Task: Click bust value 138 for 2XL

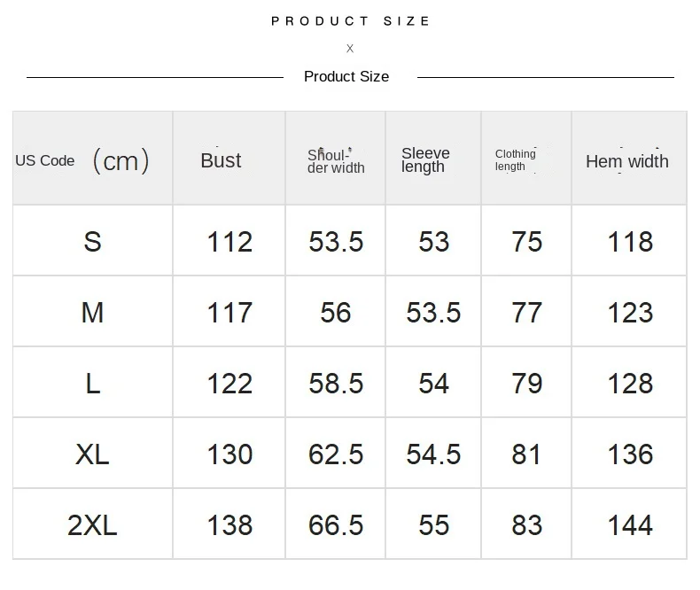Action: point(229,524)
